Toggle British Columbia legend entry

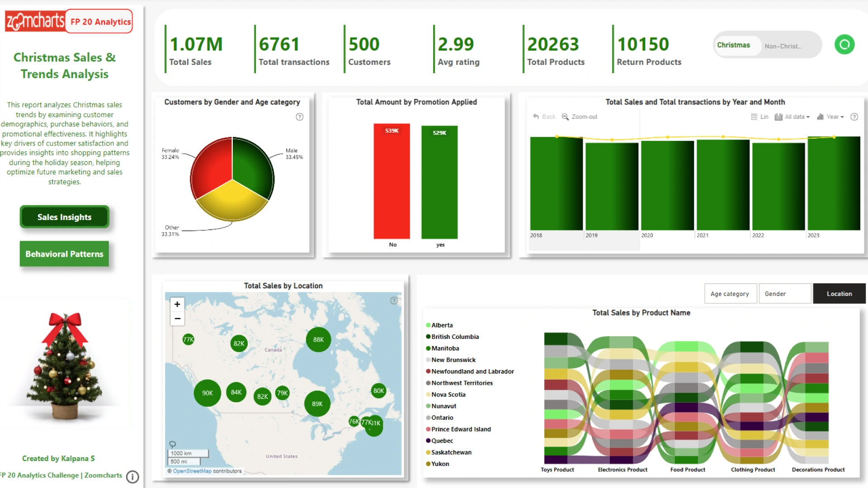coord(452,337)
